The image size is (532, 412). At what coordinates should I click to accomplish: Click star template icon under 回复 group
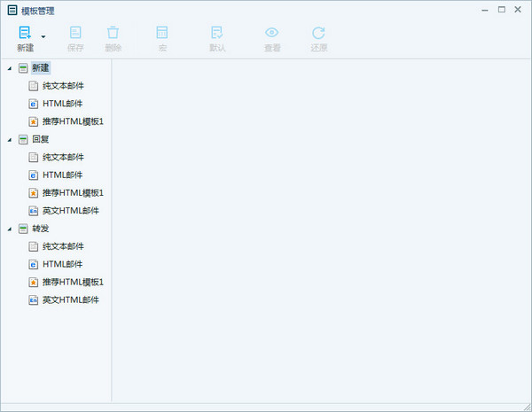pos(34,193)
